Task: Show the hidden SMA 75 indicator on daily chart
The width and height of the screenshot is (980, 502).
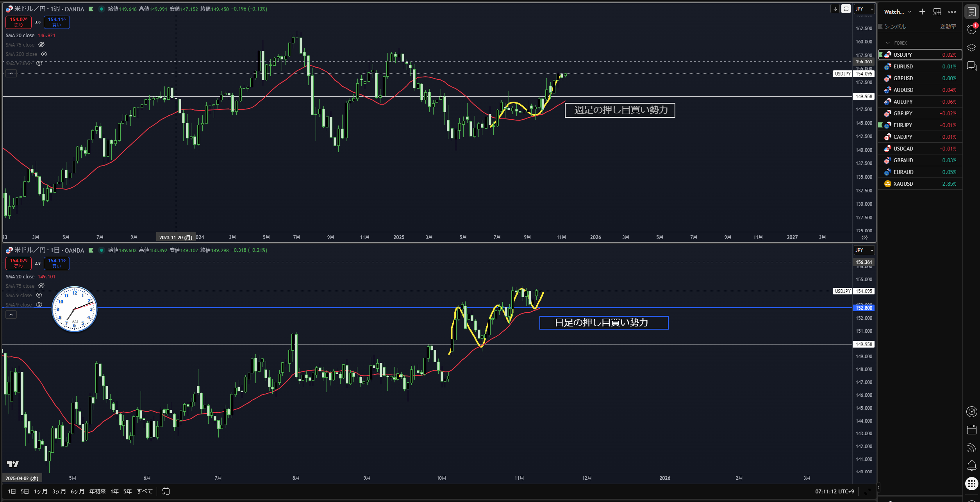Action: [x=41, y=286]
